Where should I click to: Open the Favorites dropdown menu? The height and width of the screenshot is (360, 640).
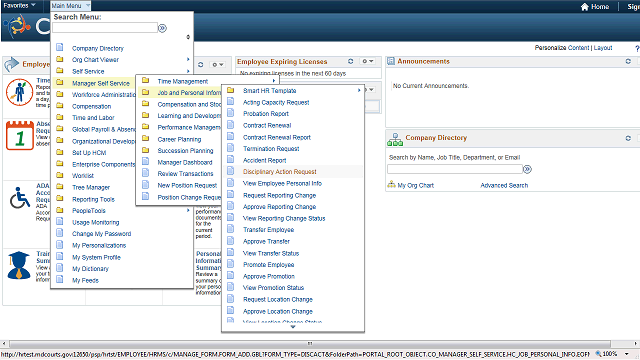pyautogui.click(x=19, y=5)
